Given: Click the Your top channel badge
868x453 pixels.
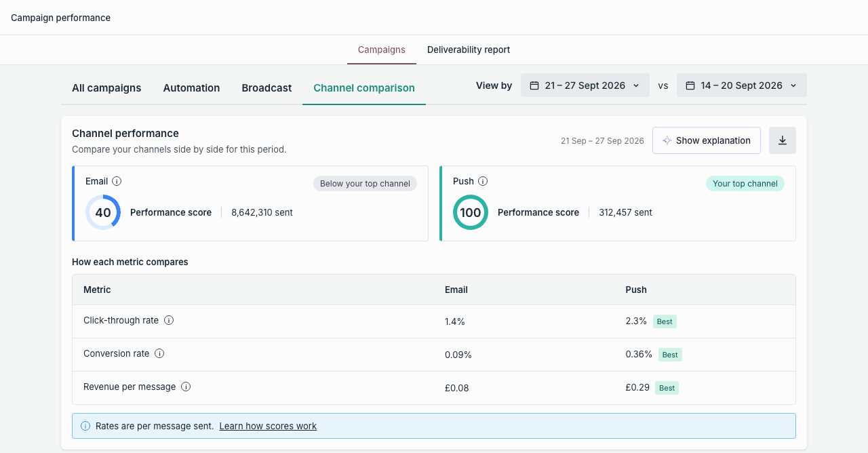Looking at the screenshot, I should coord(745,184).
